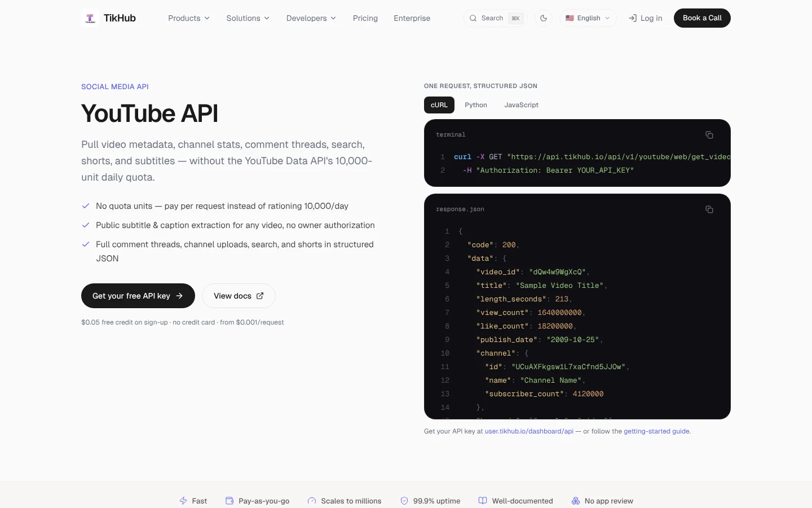Switch to the Python code tab
Image resolution: width=812 pixels, height=508 pixels.
coord(476,105)
